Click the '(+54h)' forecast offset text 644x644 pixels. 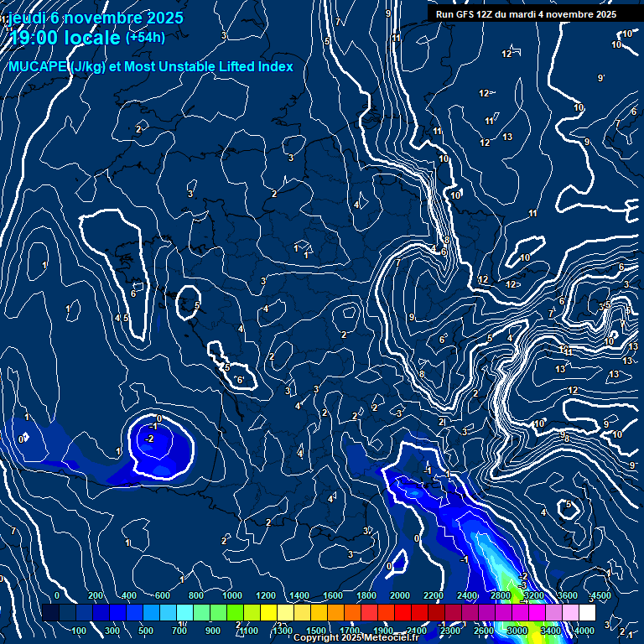tap(145, 38)
